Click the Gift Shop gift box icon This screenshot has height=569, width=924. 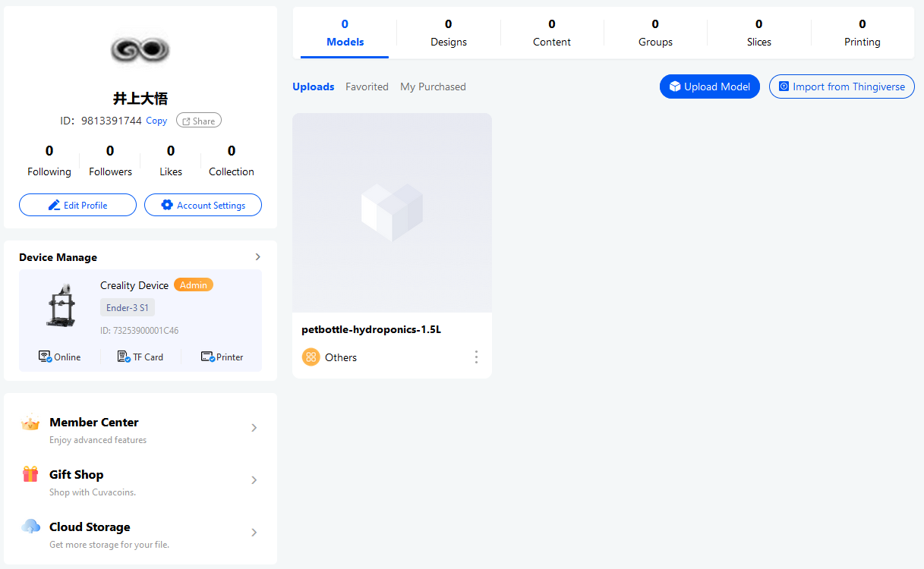click(30, 475)
